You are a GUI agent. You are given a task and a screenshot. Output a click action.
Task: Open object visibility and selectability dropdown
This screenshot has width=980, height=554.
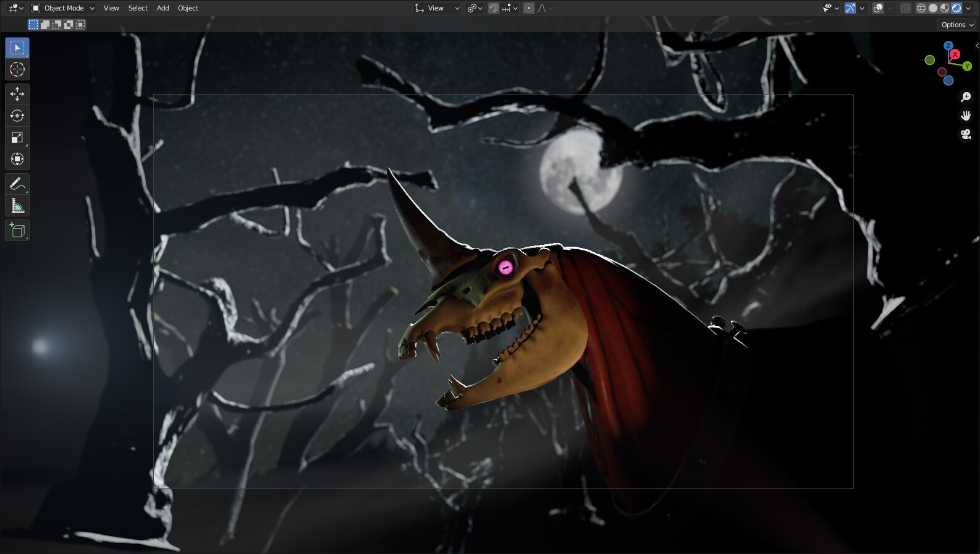[x=830, y=8]
